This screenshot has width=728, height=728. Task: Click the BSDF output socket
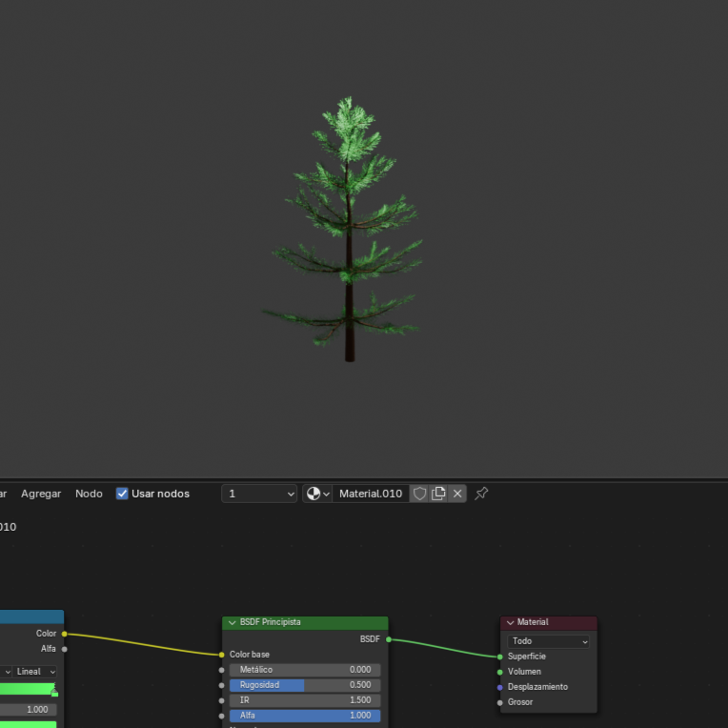[x=389, y=639]
